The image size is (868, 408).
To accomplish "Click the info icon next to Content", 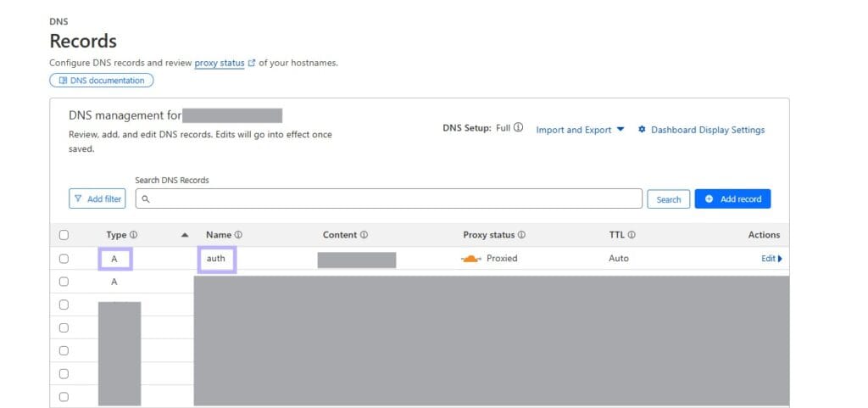I will point(364,235).
